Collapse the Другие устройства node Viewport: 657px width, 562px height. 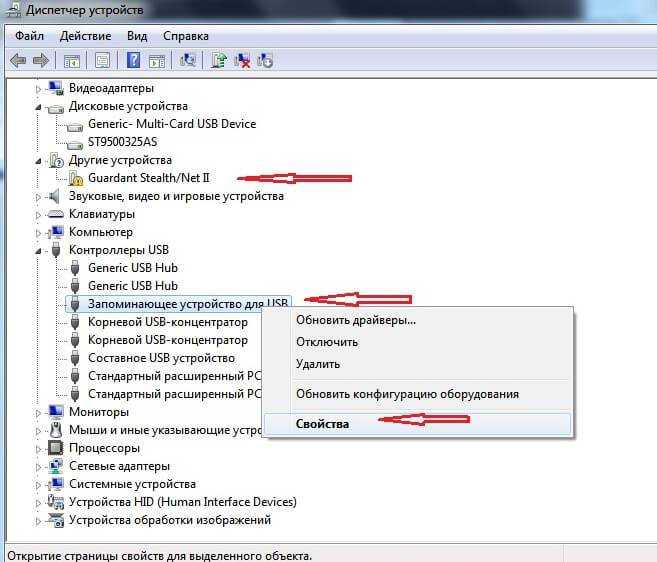click(x=38, y=161)
